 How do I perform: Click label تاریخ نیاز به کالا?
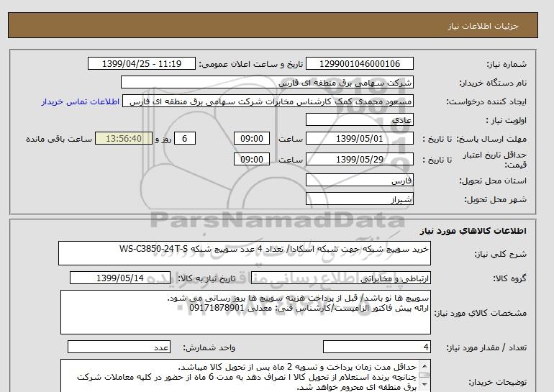[206, 278]
